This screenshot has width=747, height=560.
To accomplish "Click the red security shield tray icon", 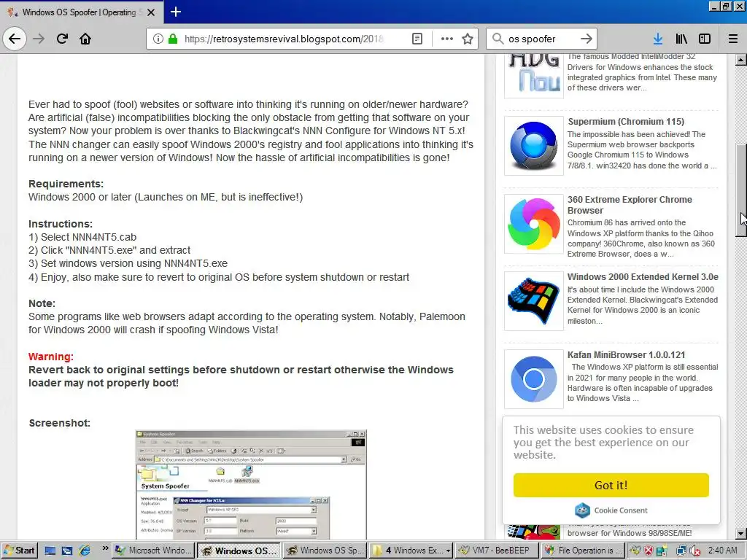I will click(x=649, y=551).
